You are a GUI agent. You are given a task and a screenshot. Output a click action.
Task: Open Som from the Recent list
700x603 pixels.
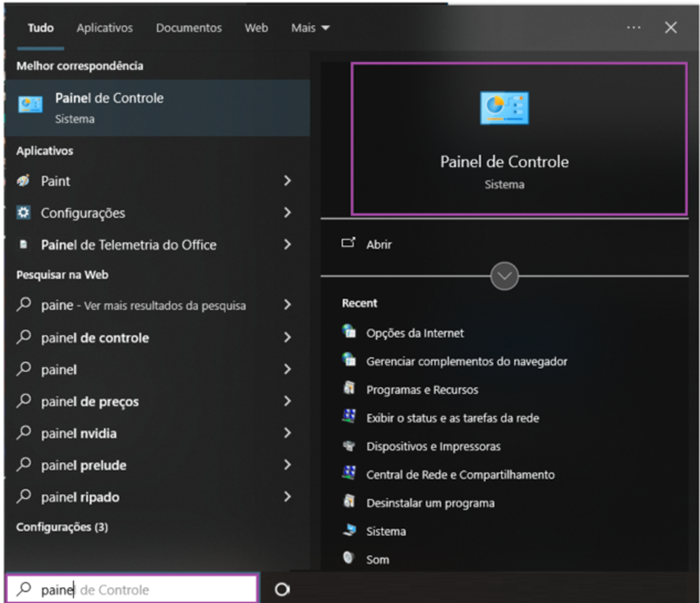point(377,560)
